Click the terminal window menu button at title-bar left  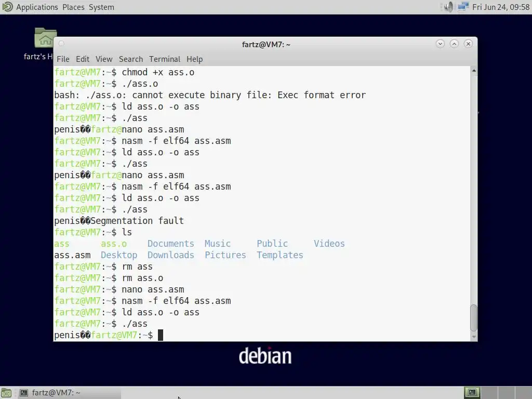(x=61, y=44)
